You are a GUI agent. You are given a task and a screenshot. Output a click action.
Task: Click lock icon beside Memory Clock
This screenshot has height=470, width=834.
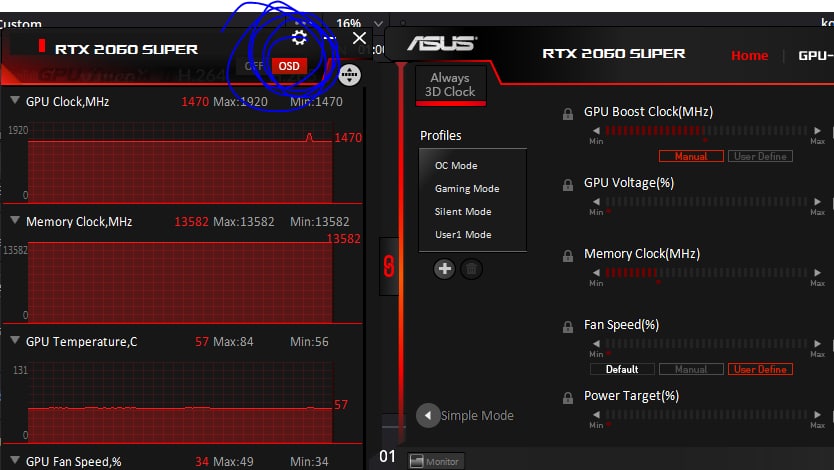coord(568,256)
